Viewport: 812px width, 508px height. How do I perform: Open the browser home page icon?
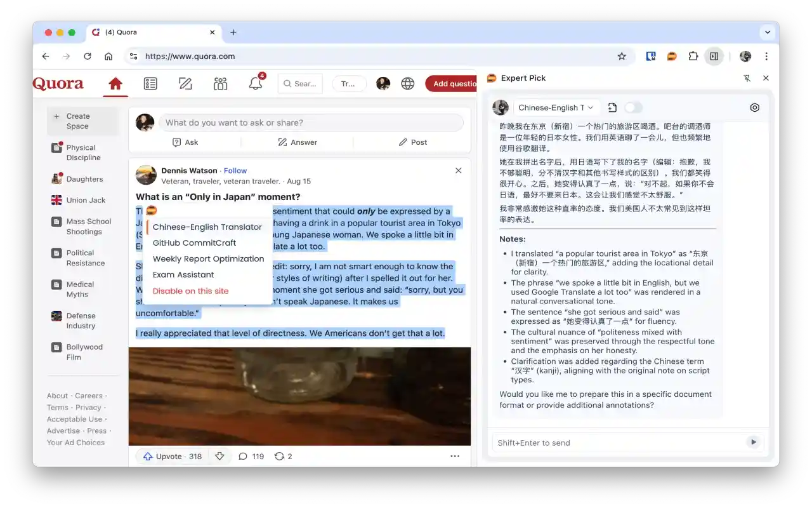(x=108, y=57)
